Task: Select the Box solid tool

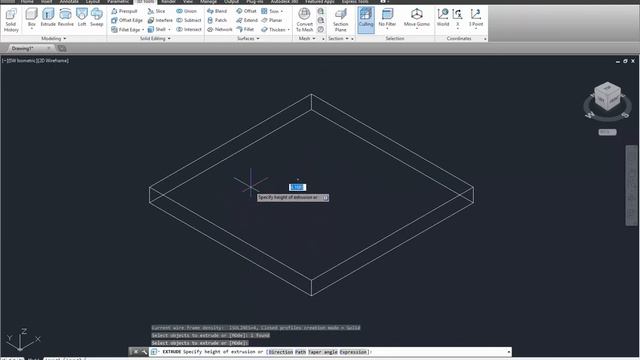Action: [x=31, y=17]
